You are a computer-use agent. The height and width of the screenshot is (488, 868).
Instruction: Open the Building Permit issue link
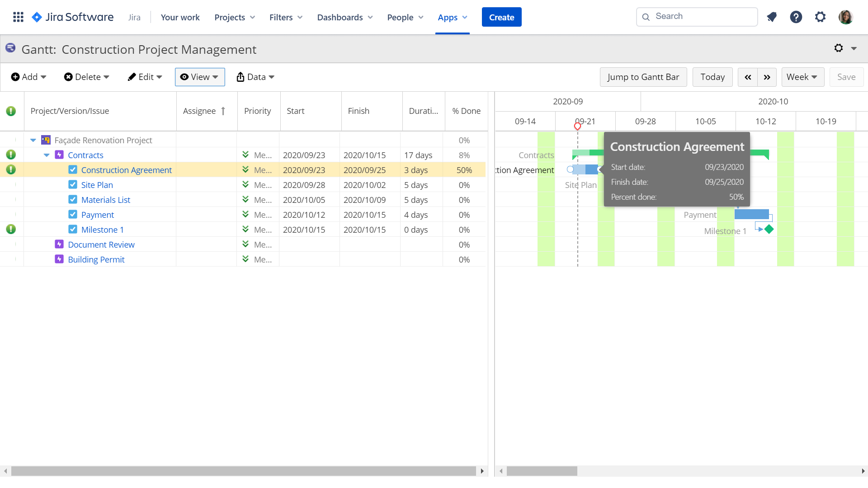click(x=96, y=259)
